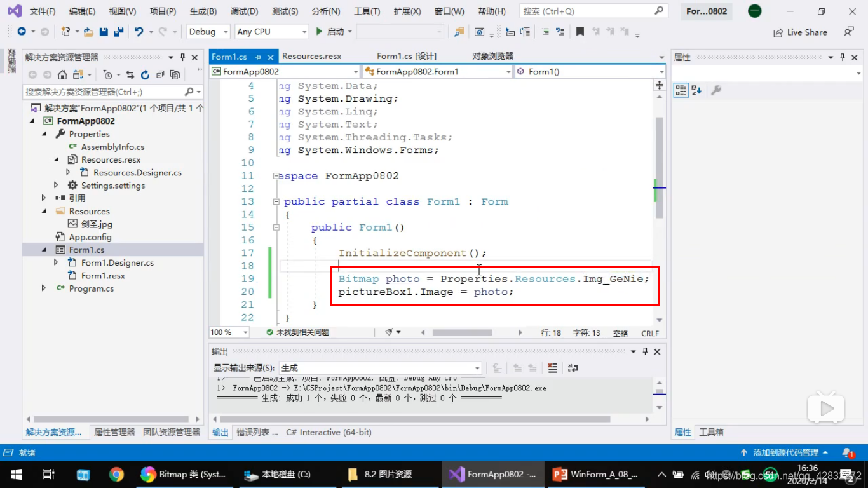Start debugging with the green 启动 button
This screenshot has height=488, width=868.
(330, 32)
